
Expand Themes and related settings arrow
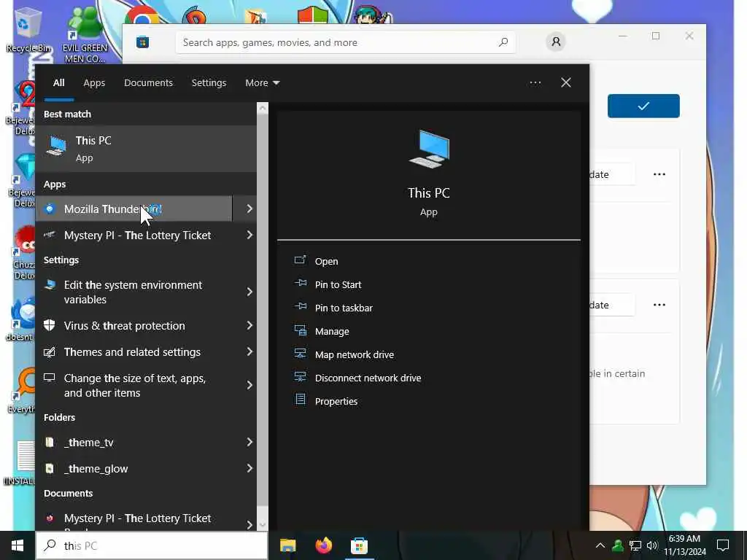tap(249, 351)
